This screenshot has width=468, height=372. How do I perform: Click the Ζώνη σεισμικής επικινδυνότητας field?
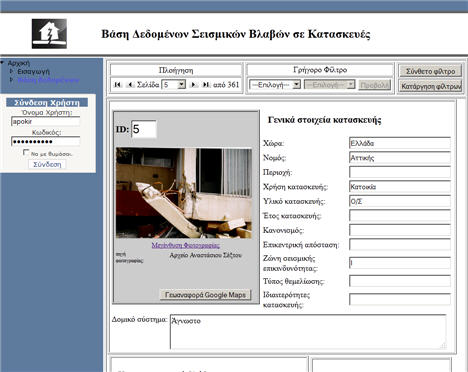point(400,263)
